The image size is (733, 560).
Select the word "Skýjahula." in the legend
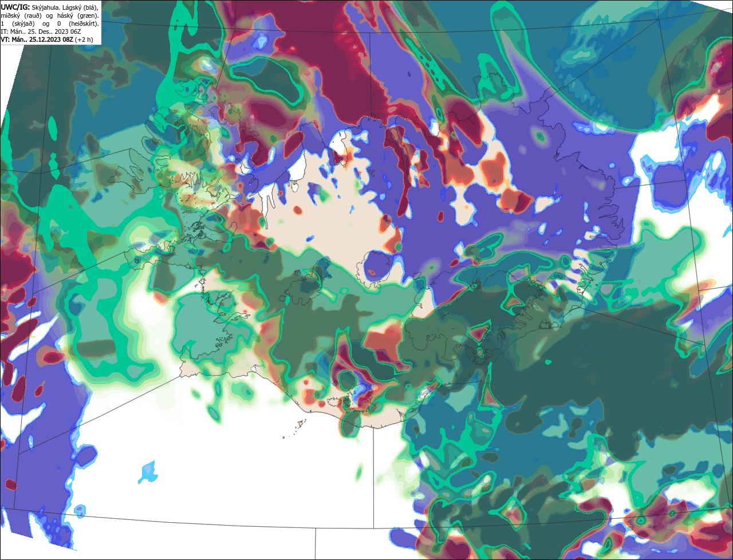46,8
